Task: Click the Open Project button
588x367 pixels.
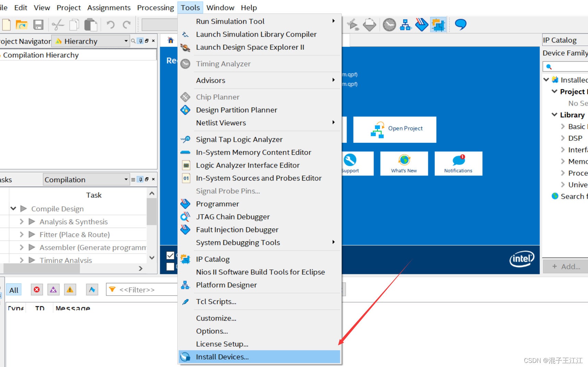Action: tap(395, 129)
